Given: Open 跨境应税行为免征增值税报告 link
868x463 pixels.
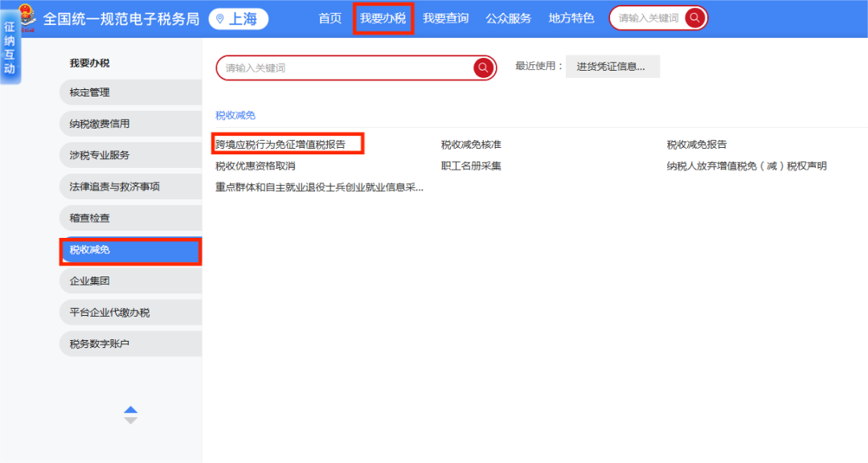Looking at the screenshot, I should [280, 145].
